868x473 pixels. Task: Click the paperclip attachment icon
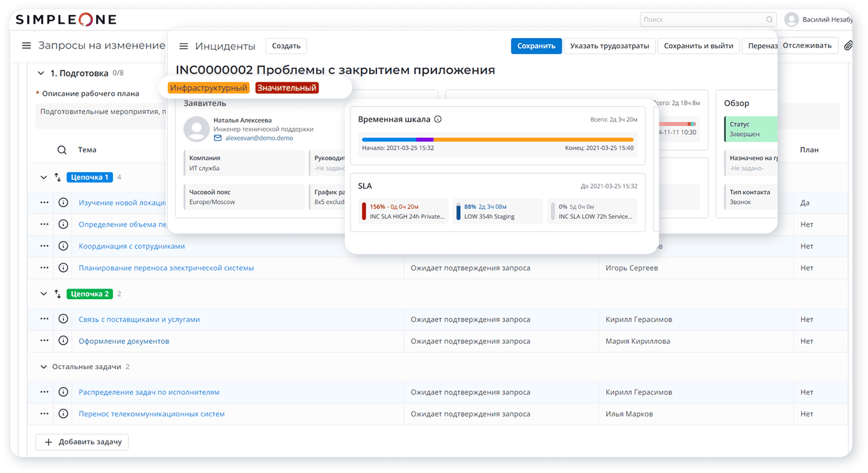coord(848,45)
